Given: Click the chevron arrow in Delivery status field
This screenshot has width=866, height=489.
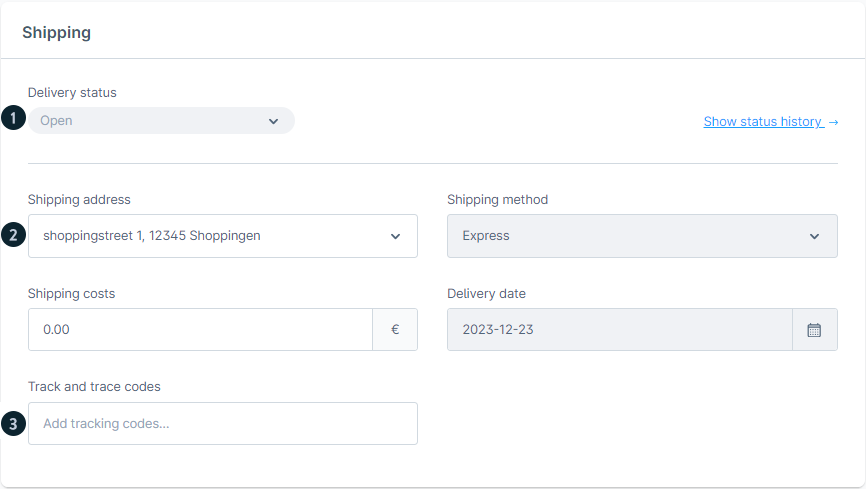Looking at the screenshot, I should (x=274, y=121).
